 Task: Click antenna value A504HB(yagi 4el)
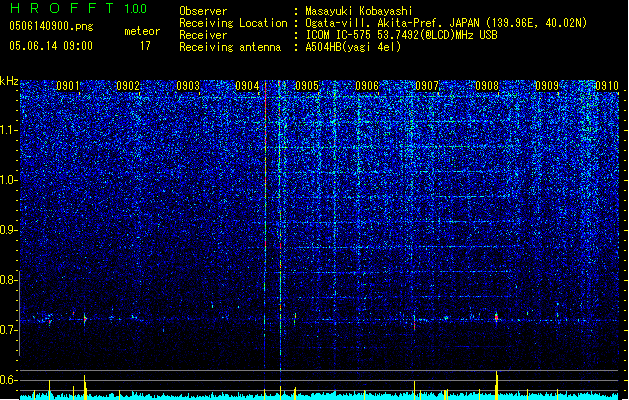click(353, 47)
